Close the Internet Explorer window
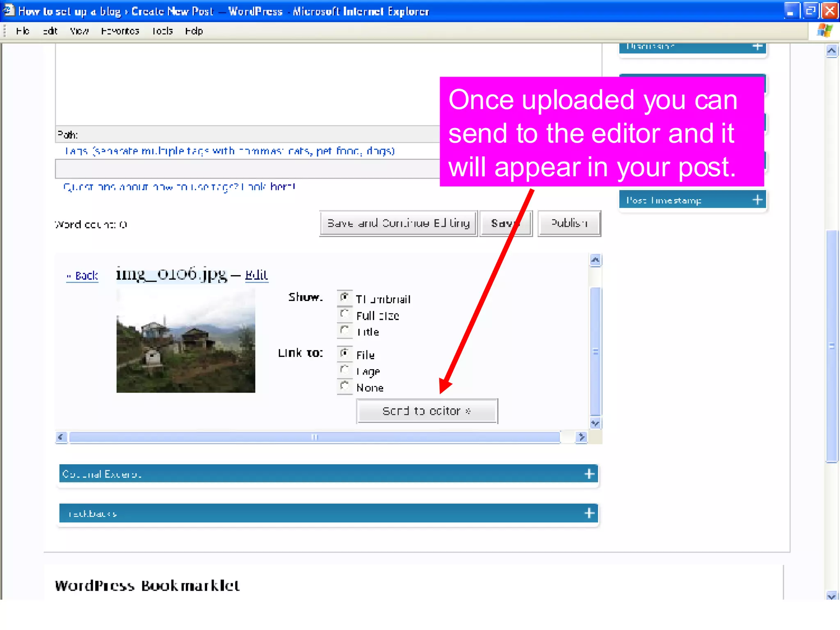Image resolution: width=840 pixels, height=630 pixels. pyautogui.click(x=830, y=11)
